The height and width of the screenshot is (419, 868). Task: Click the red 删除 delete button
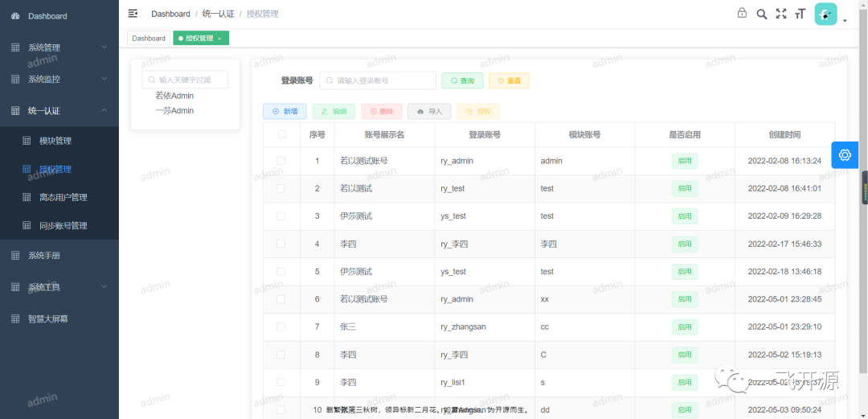click(x=382, y=112)
